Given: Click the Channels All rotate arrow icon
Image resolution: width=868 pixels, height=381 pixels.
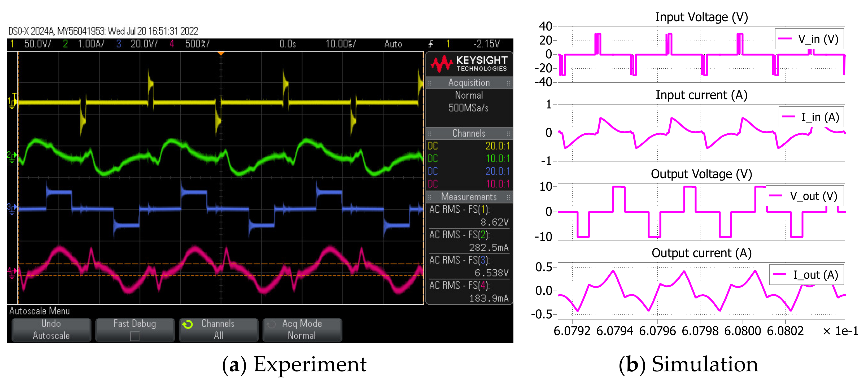Looking at the screenshot, I should 187,325.
